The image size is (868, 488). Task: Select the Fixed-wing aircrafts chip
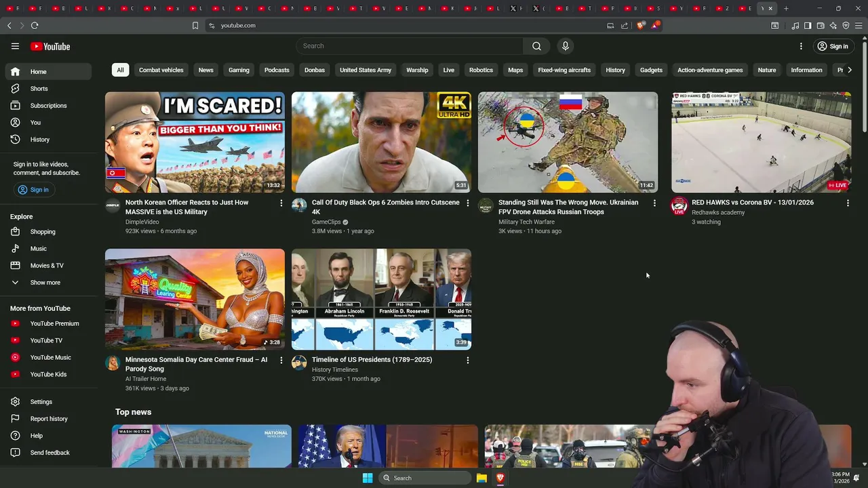tap(564, 70)
